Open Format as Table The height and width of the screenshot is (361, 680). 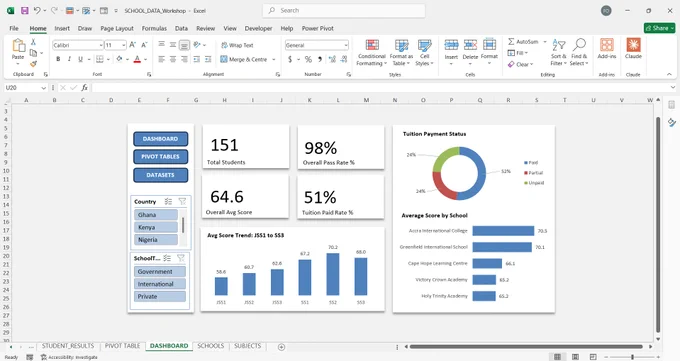pos(401,53)
